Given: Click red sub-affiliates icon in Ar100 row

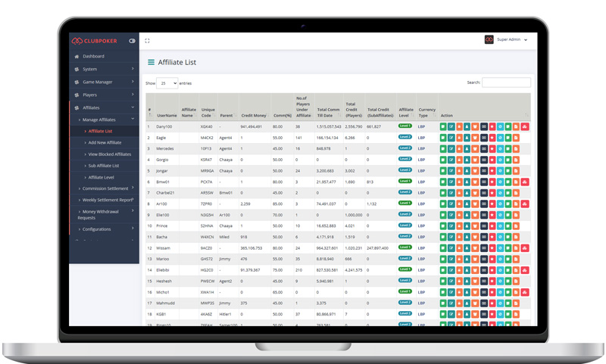Looking at the screenshot, I should coord(524,204).
